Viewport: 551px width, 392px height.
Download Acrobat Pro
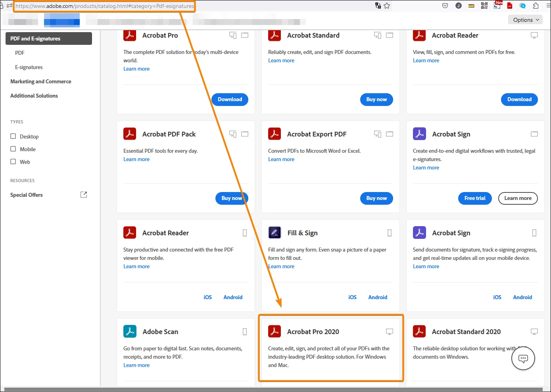point(230,99)
